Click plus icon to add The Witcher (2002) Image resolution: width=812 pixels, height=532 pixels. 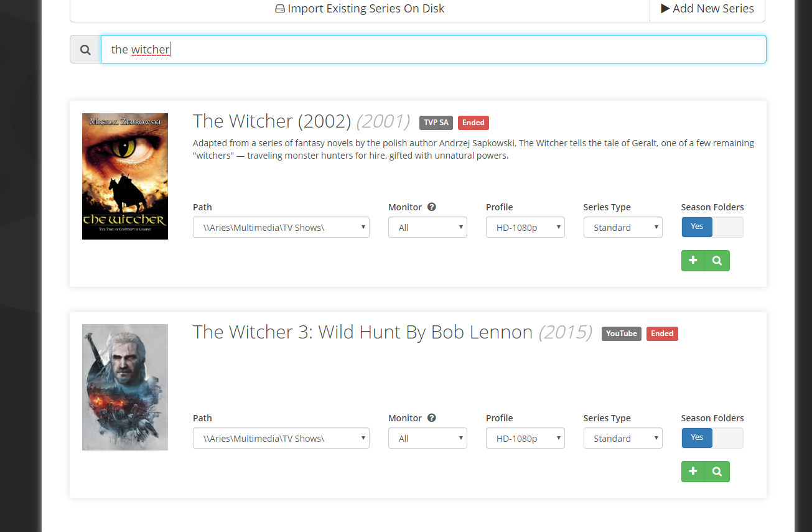point(693,261)
